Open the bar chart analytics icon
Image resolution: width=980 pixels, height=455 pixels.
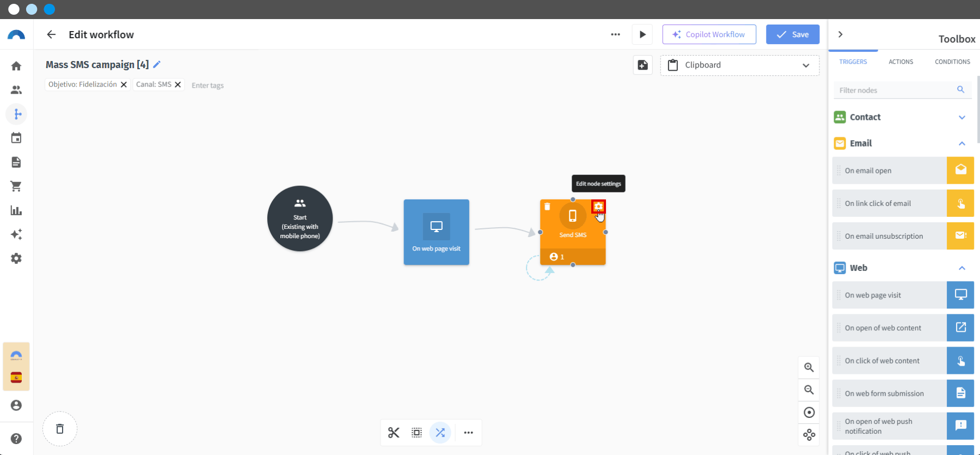click(x=16, y=210)
